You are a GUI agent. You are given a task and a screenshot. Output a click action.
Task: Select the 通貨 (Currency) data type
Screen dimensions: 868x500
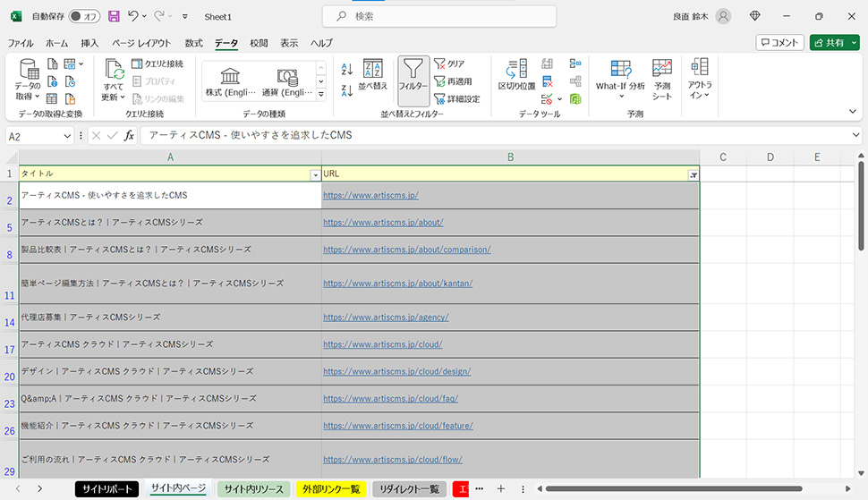click(286, 82)
